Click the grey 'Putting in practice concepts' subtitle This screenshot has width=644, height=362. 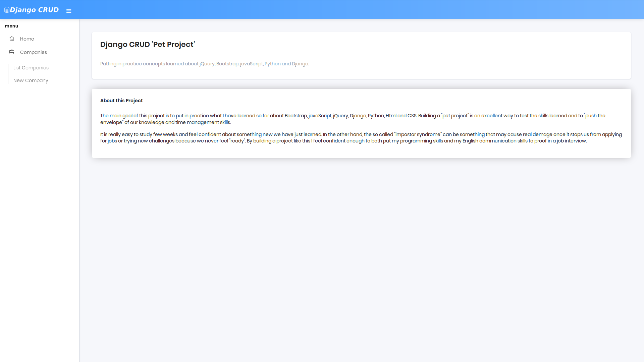(x=205, y=64)
